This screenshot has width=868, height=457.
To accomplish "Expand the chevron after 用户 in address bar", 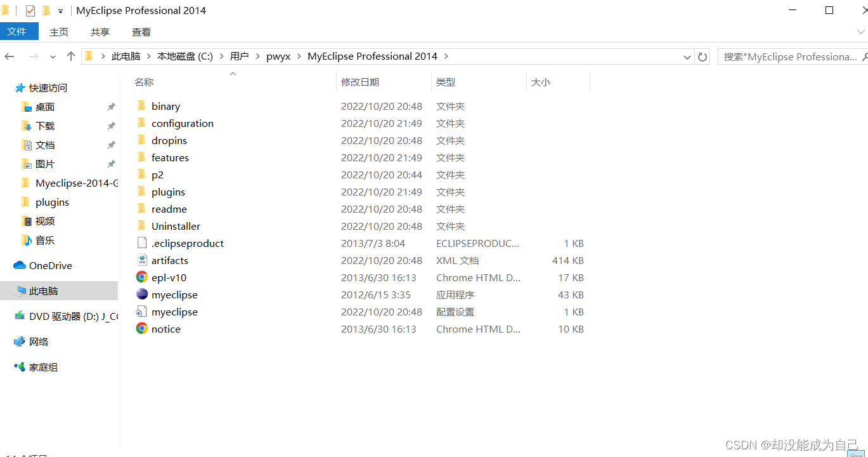I will (258, 56).
